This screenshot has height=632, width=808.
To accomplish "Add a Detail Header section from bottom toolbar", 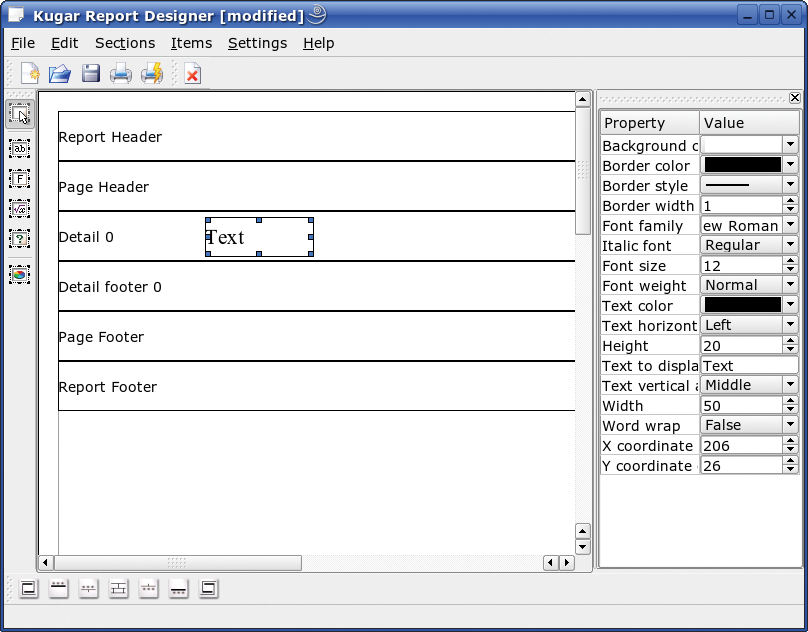I will tap(89, 589).
